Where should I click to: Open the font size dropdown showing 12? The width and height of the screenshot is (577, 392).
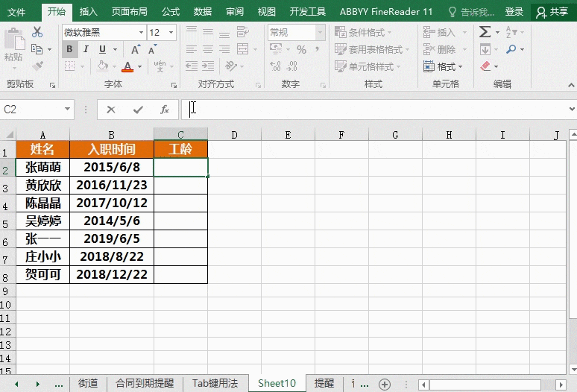pos(171,32)
